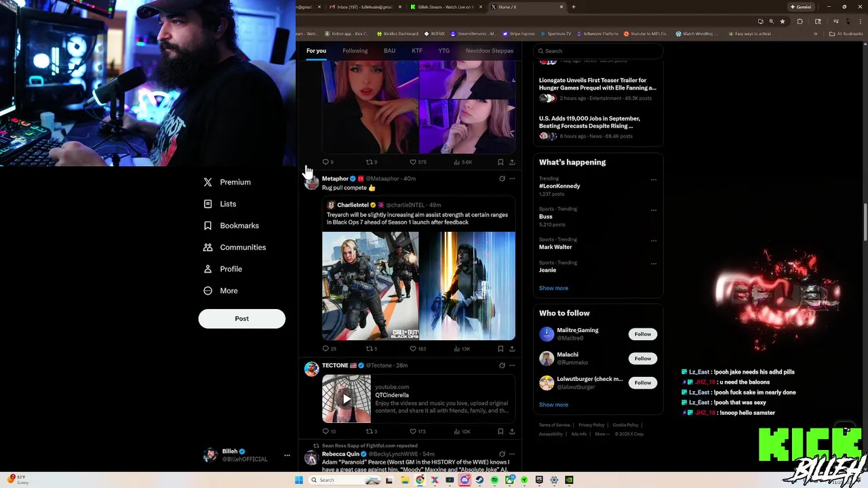Open Communities in the X sidebar

point(235,247)
